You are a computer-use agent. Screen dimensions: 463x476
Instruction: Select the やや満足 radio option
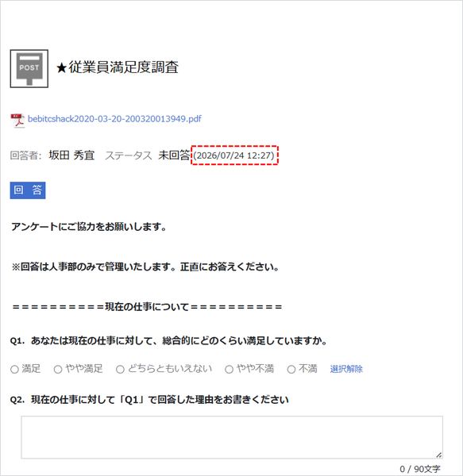click(58, 370)
